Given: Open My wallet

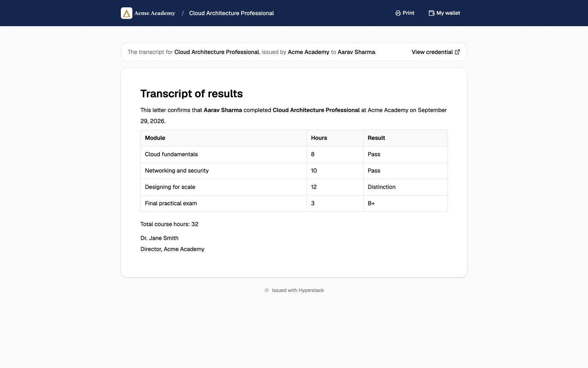Looking at the screenshot, I should 444,13.
